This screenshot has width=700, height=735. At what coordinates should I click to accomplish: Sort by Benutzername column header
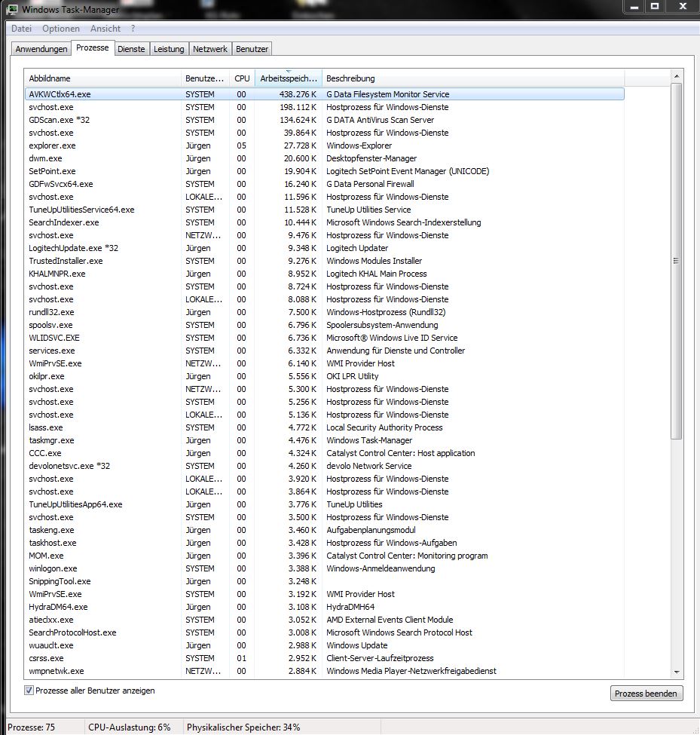(x=205, y=78)
